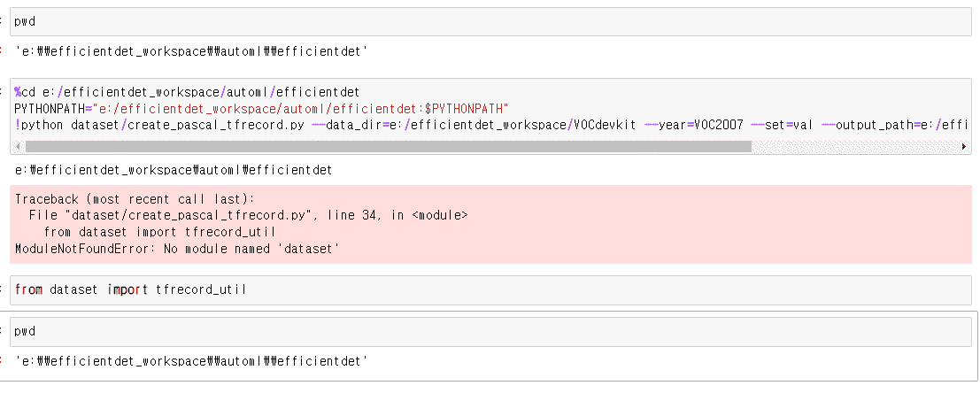The image size is (980, 401).
Task: Click the right arrow of the horizontal scrollbar
Action: 965,146
